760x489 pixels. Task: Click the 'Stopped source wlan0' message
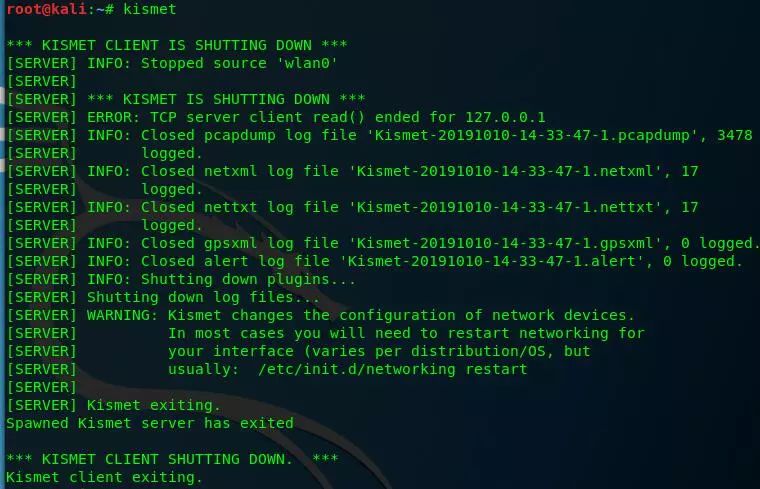click(x=239, y=63)
